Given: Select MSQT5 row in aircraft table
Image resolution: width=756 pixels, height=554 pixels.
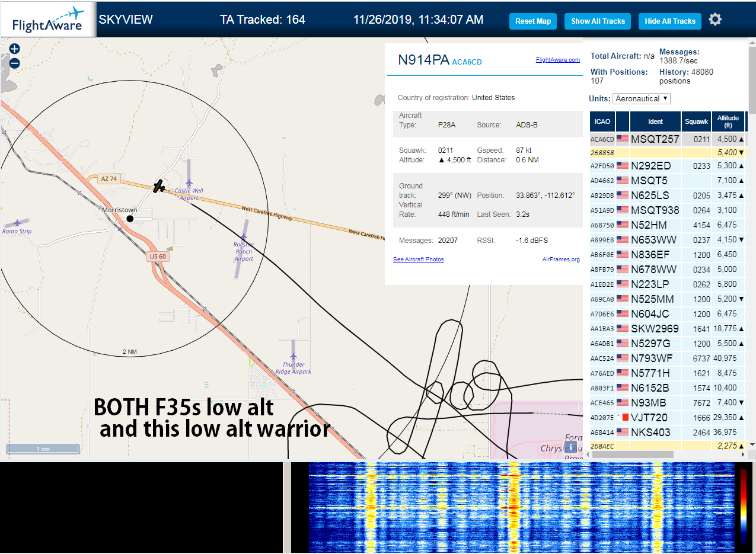Looking at the screenshot, I should click(x=667, y=181).
